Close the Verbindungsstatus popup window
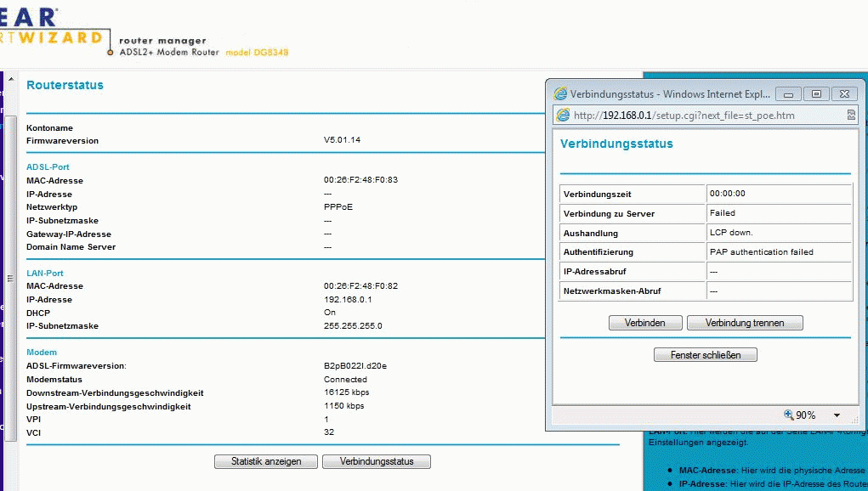This screenshot has height=491, width=868. 844,94
